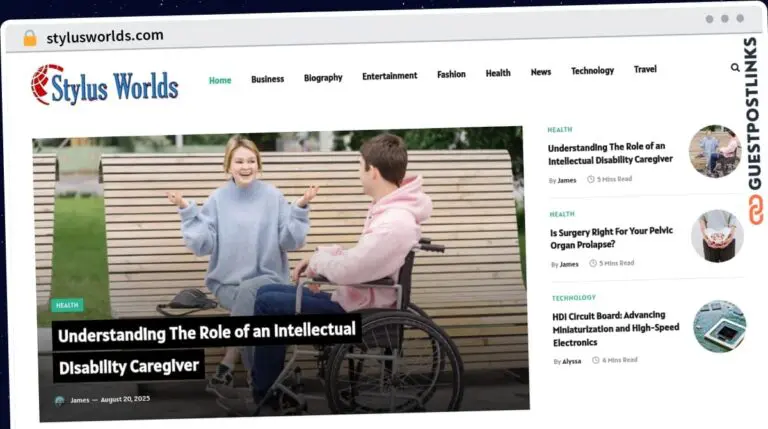This screenshot has width=768, height=429.
Task: Click the stylusworlds.com address bar URL
Action: 105,36
